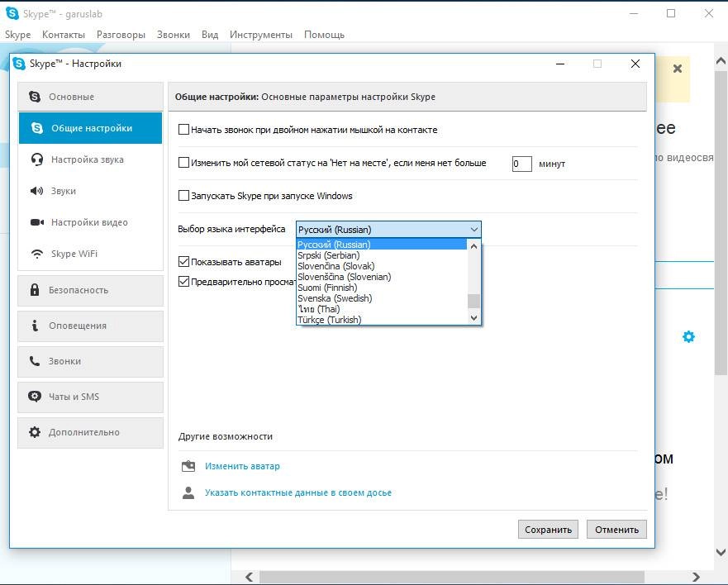Open the Вид menu
The width and height of the screenshot is (728, 585).
pyautogui.click(x=210, y=35)
